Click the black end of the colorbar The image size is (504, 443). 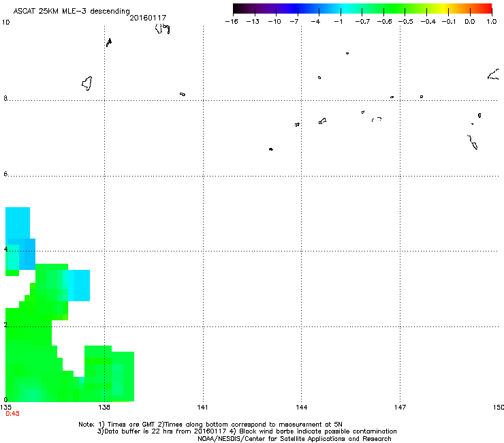pos(237,9)
